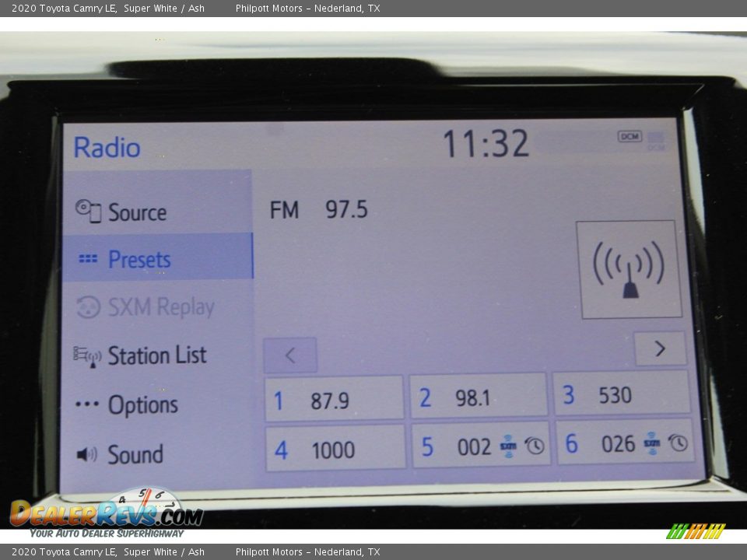747x560 pixels.
Task: Tap the clock icon on preset 6
Action: [x=678, y=443]
